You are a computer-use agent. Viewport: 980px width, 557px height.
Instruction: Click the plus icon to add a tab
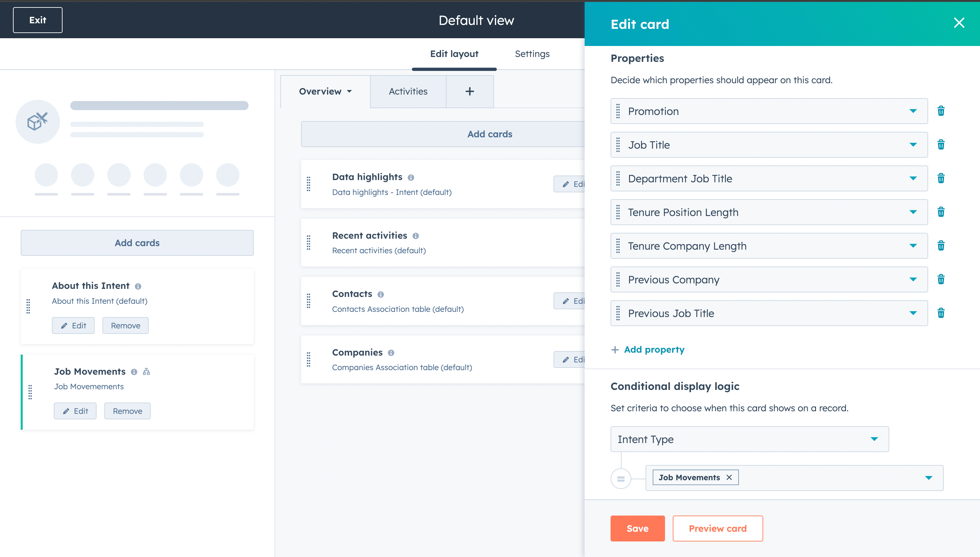coord(469,91)
